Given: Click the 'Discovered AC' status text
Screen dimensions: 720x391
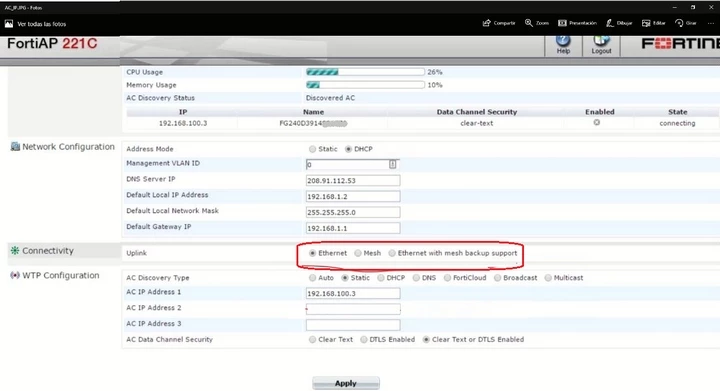Looking at the screenshot, I should tap(330, 98).
